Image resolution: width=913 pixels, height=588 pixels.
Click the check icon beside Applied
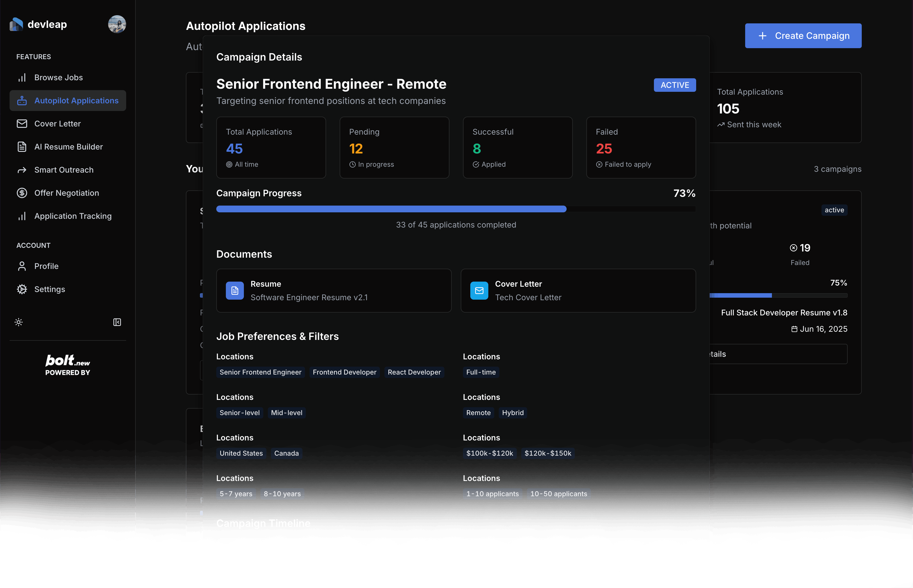pos(476,164)
